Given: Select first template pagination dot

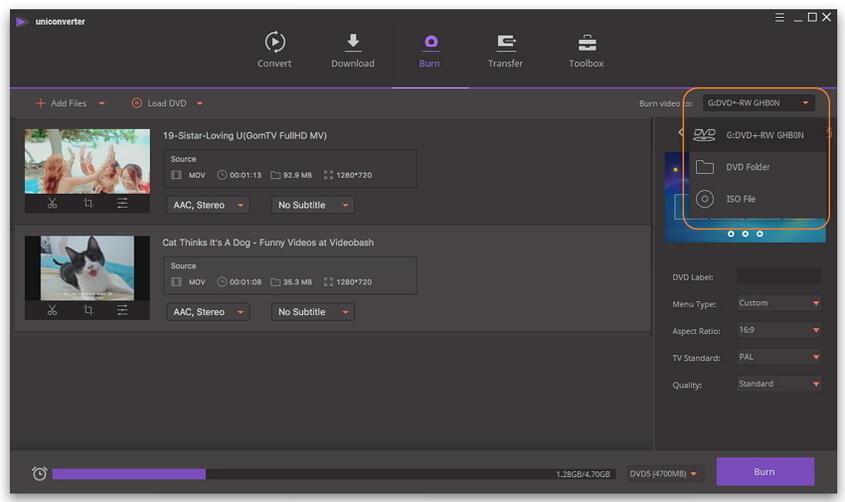Looking at the screenshot, I should coord(731,234).
